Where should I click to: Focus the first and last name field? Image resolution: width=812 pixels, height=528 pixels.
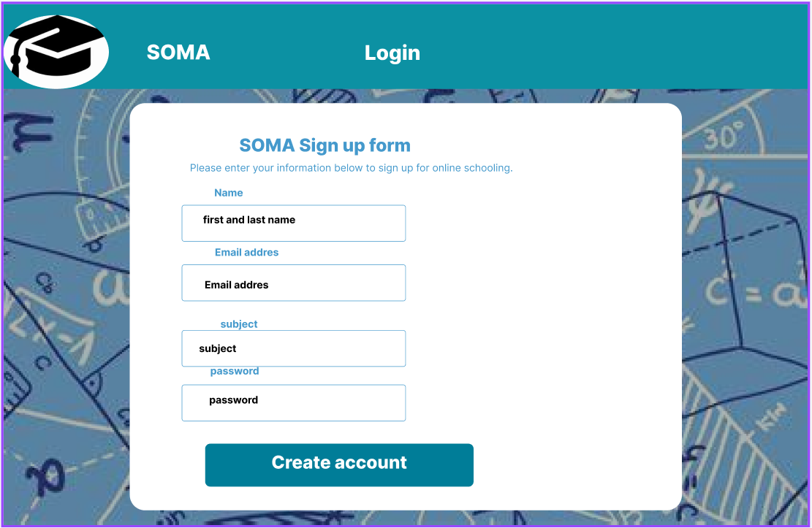tap(293, 223)
